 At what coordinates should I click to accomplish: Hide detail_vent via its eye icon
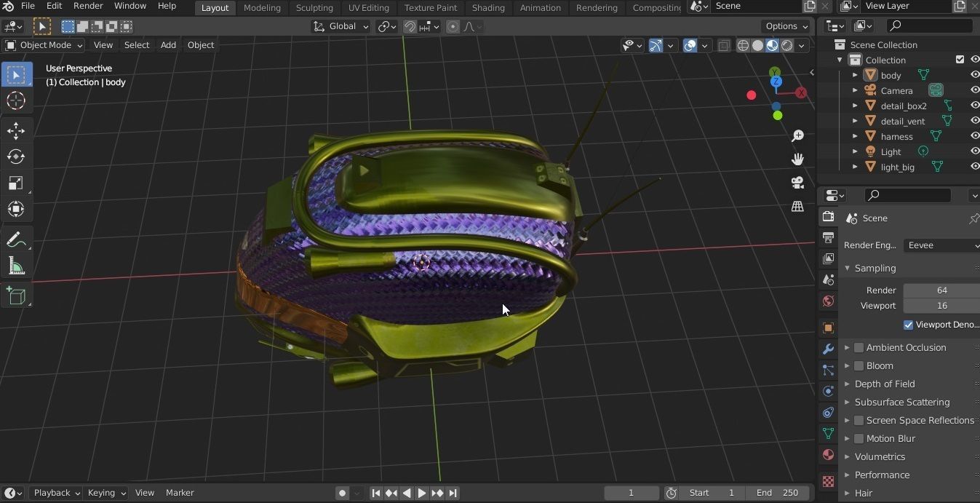(974, 121)
